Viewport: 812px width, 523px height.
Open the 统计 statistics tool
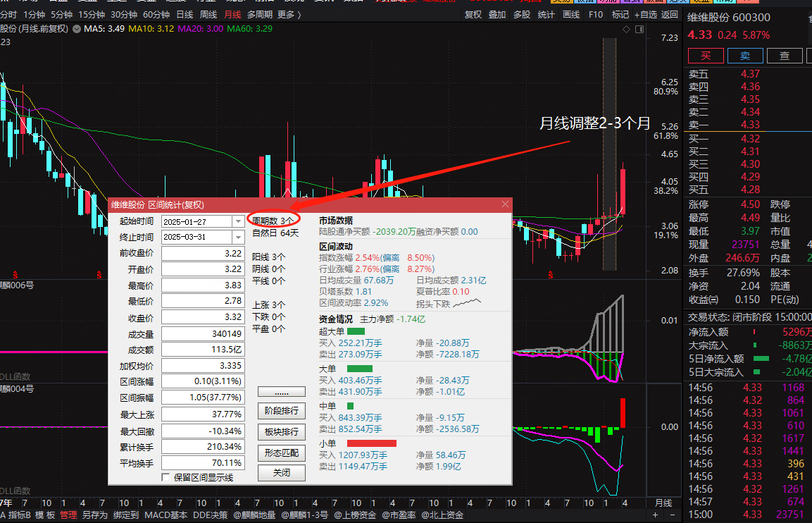pos(546,15)
